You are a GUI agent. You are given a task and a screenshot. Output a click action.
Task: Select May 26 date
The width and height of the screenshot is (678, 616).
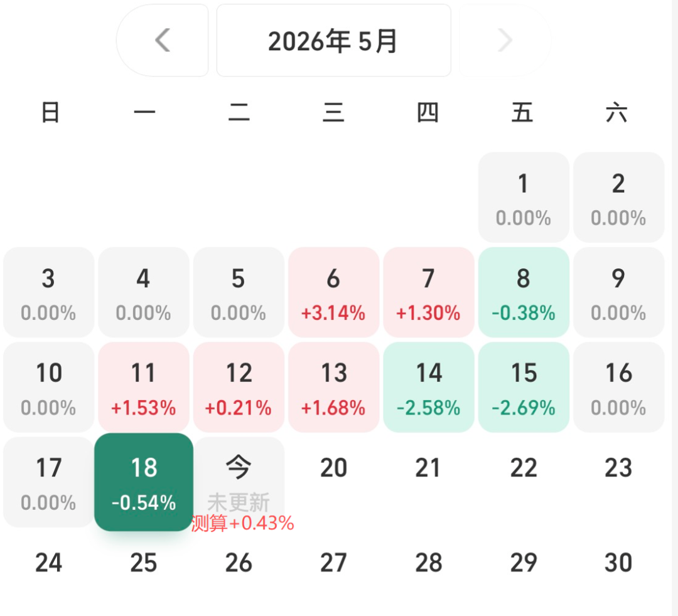point(239,563)
